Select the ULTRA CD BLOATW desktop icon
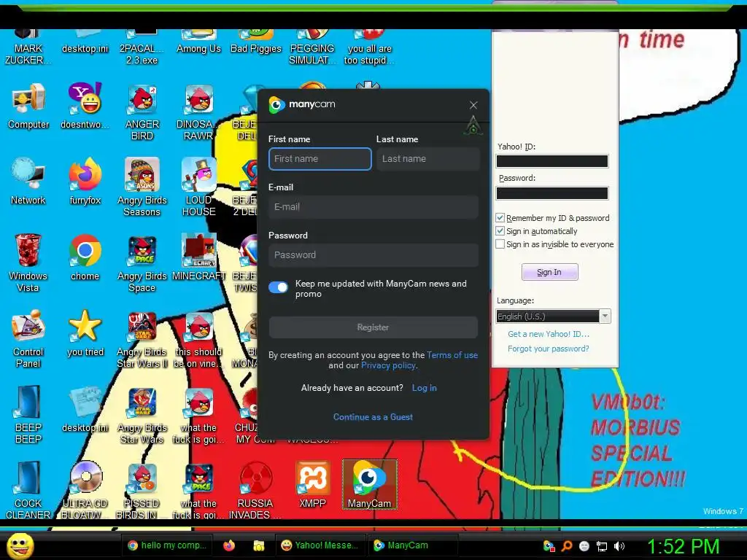747x560 pixels. click(85, 489)
